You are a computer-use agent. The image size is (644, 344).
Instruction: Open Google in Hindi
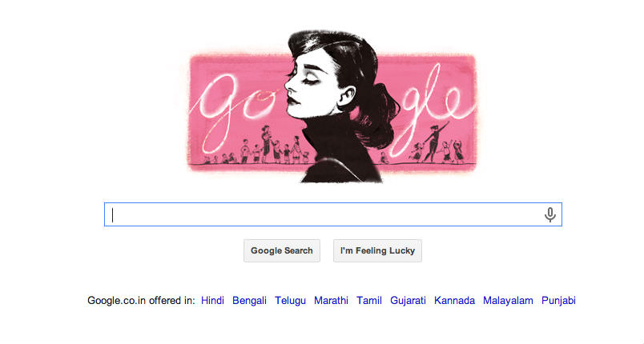[212, 301]
